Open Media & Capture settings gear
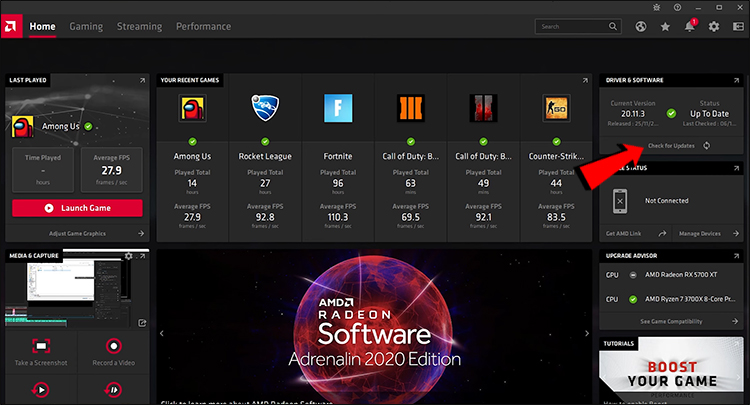Viewport: 750px width, 405px height. 129,256
